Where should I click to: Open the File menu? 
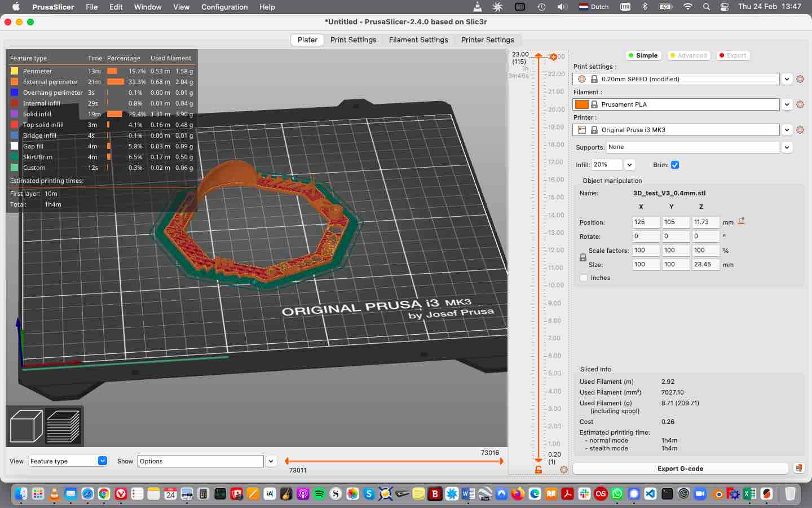click(91, 7)
